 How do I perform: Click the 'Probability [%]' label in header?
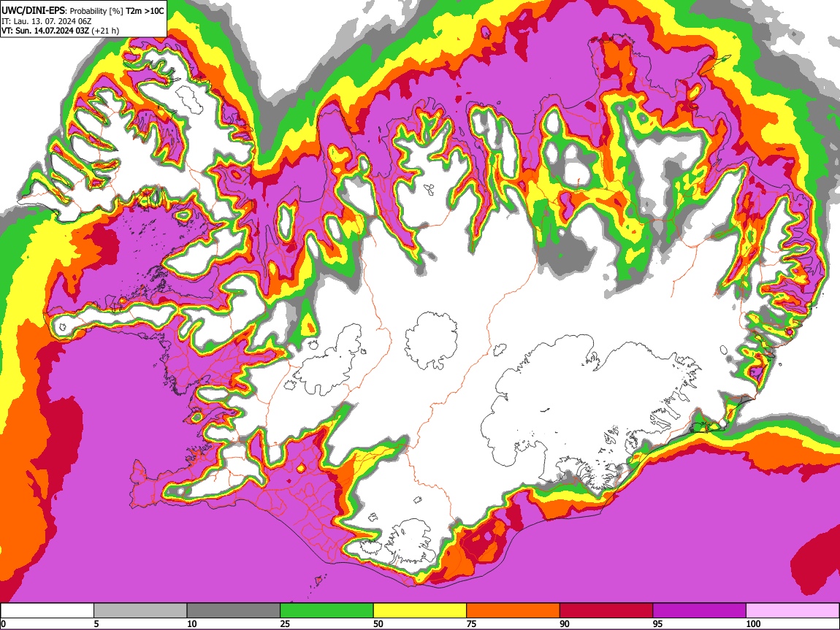(x=96, y=11)
